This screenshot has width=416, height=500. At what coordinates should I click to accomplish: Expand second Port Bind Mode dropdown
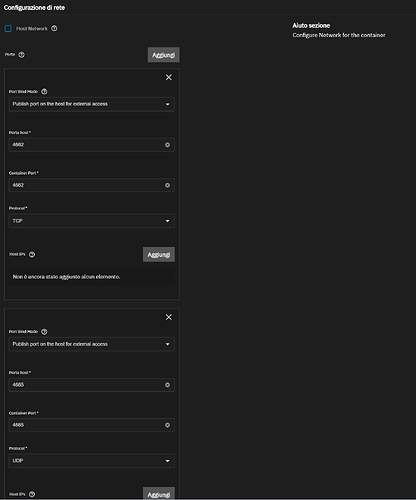click(92, 344)
